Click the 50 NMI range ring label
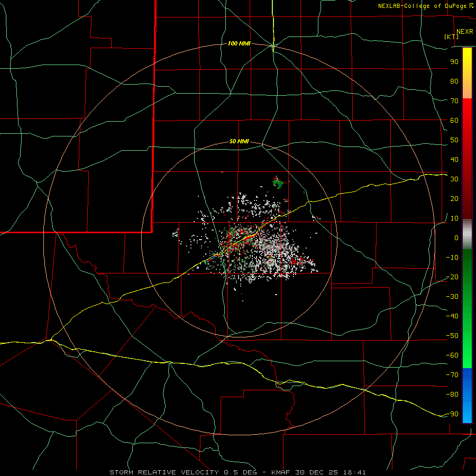The width and height of the screenshot is (476, 476). 239,141
